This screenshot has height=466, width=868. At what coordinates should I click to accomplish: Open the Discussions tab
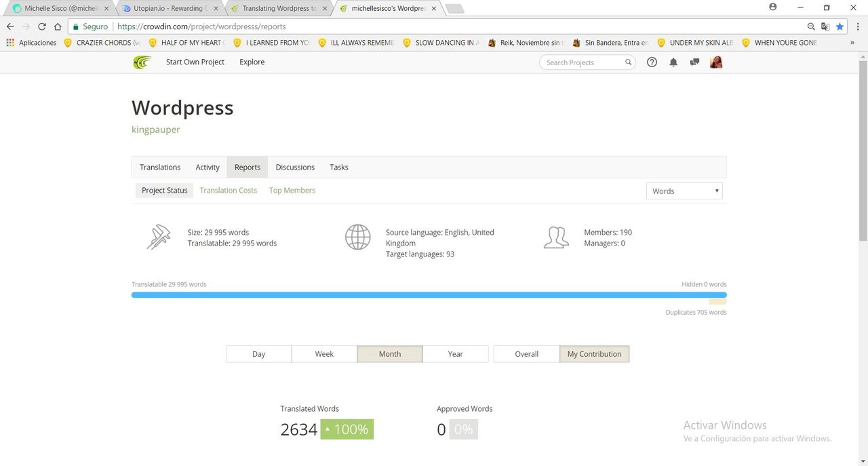tap(295, 168)
